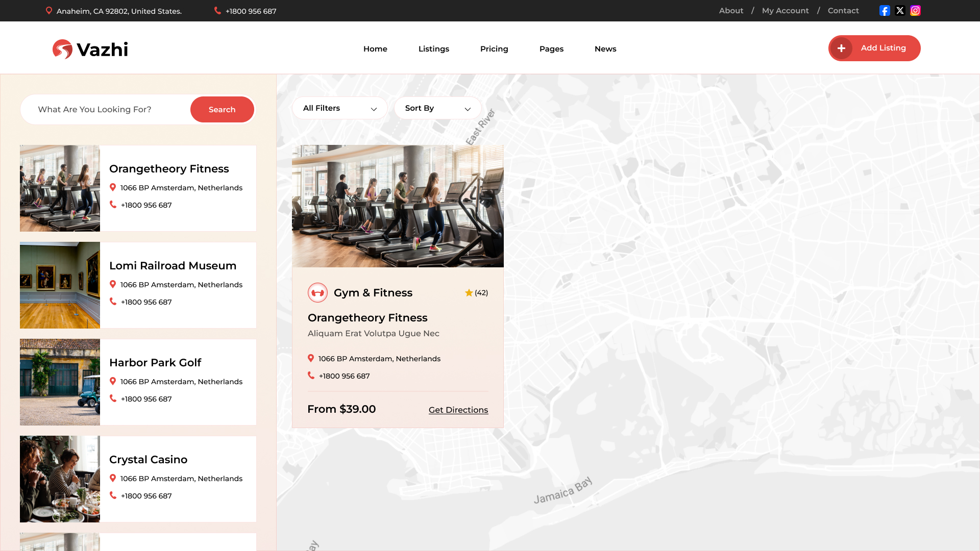Image resolution: width=980 pixels, height=551 pixels.
Task: Select the Gym & Fitness category icon
Action: point(317,293)
